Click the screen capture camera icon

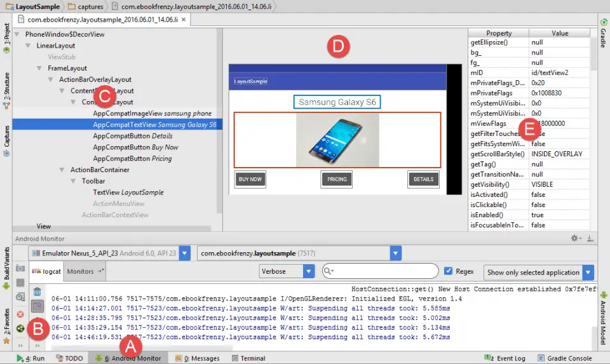20,268
